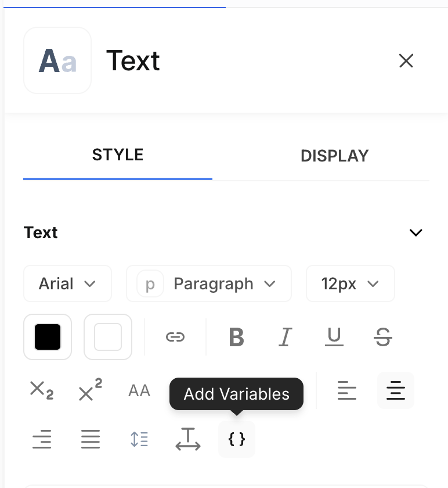
Task: Toggle bold formatting
Action: pyautogui.click(x=236, y=337)
